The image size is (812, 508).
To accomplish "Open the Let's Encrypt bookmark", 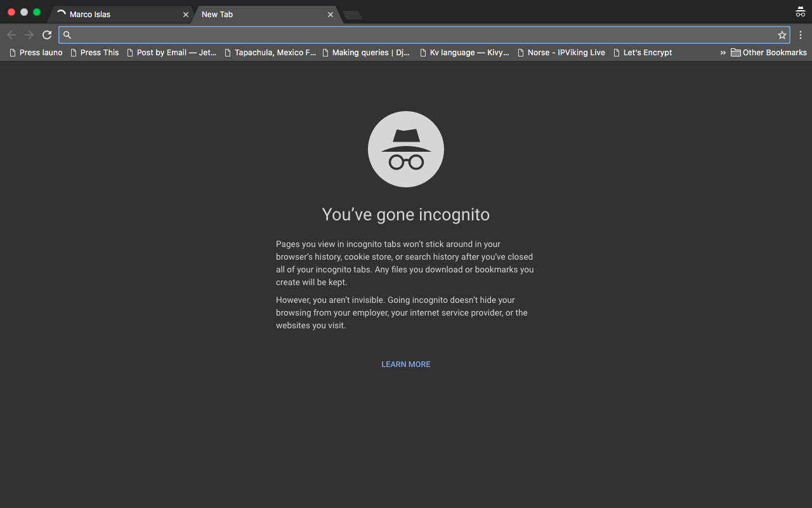I will click(642, 53).
